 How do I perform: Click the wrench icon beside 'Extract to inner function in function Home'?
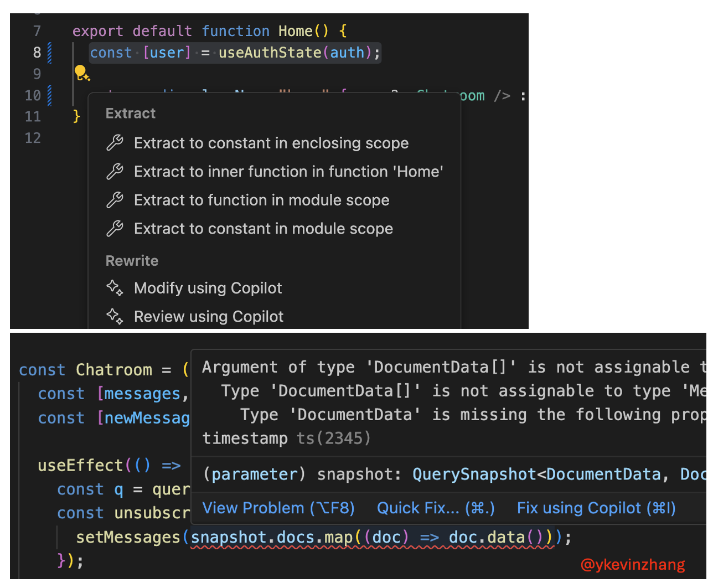point(115,171)
